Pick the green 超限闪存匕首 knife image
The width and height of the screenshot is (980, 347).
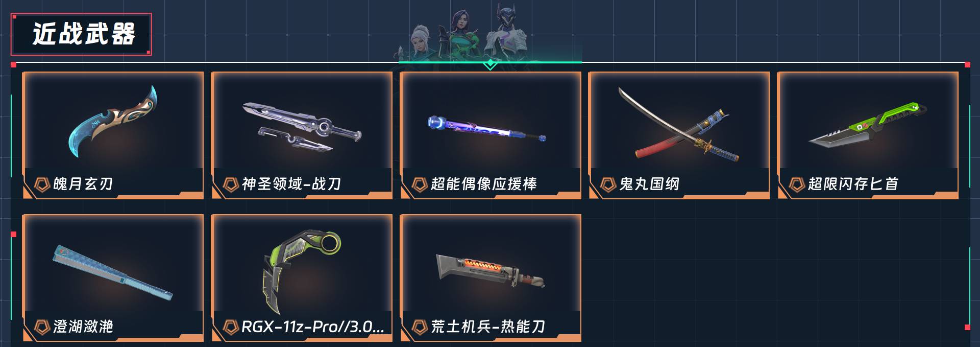pyautogui.click(x=868, y=126)
